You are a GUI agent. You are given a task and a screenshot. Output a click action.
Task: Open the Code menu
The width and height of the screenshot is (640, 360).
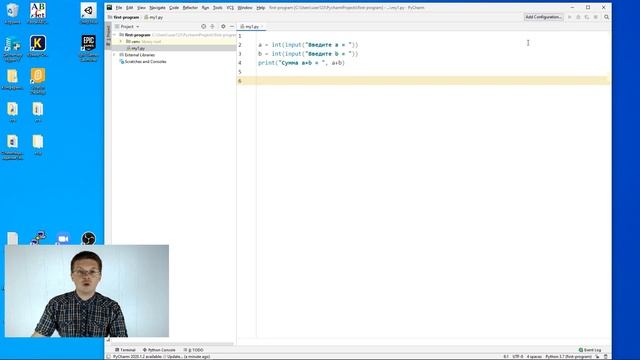pyautogui.click(x=174, y=8)
